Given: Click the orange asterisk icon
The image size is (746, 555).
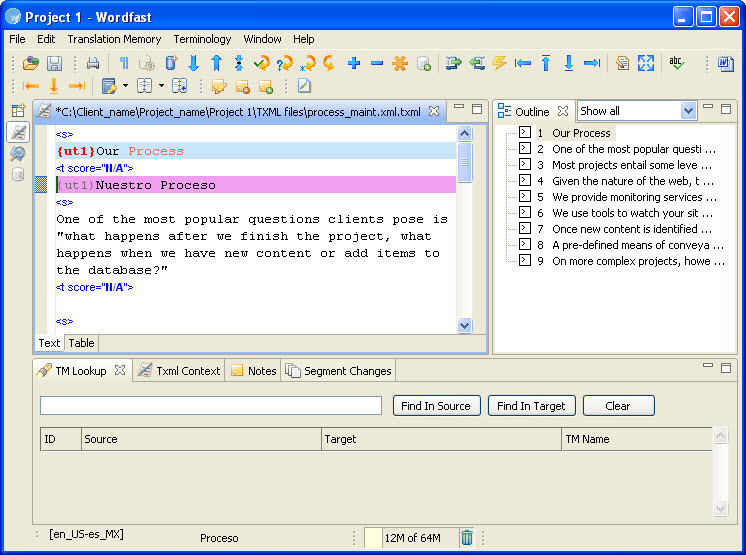Looking at the screenshot, I should pos(400,63).
